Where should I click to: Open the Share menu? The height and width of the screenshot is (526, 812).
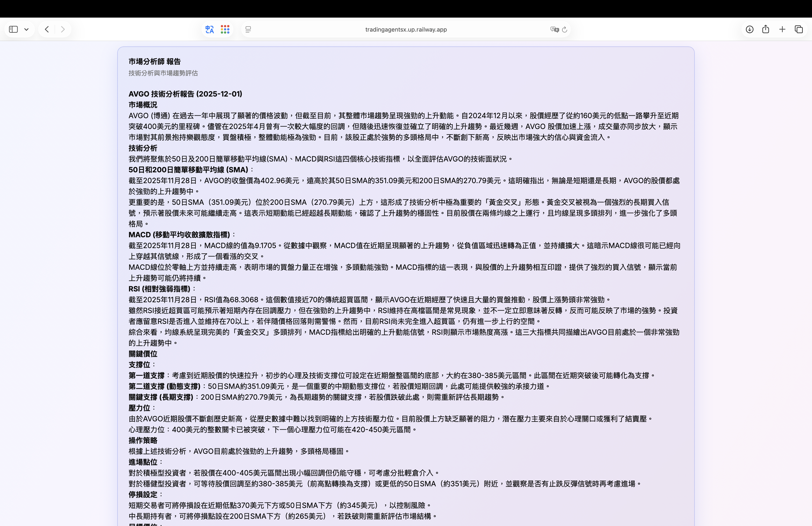click(x=766, y=29)
